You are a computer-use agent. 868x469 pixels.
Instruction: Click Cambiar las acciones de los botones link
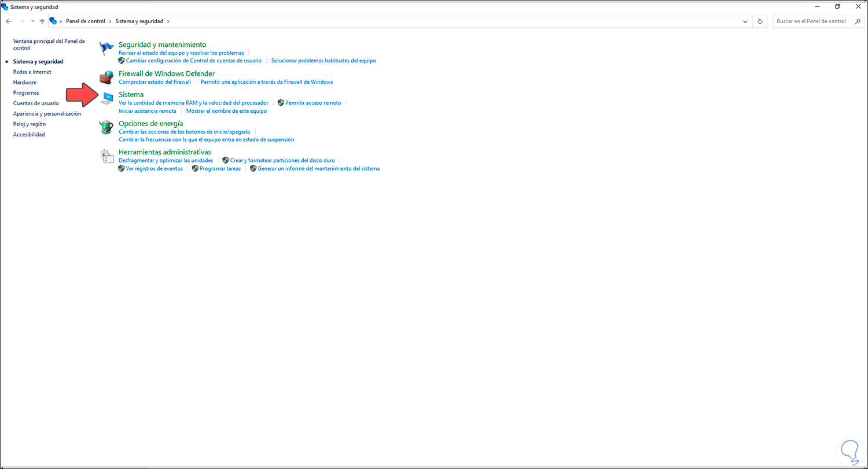pos(184,132)
